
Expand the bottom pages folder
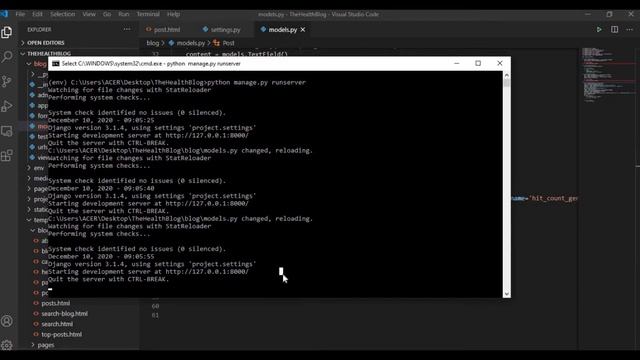46,345
